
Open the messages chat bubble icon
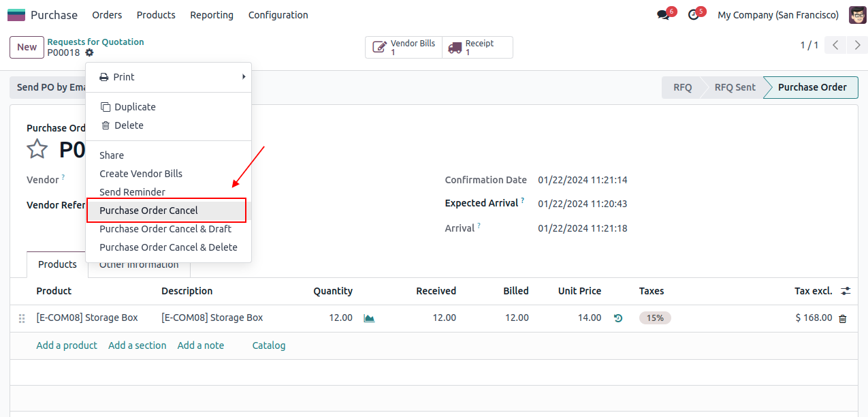pos(662,15)
